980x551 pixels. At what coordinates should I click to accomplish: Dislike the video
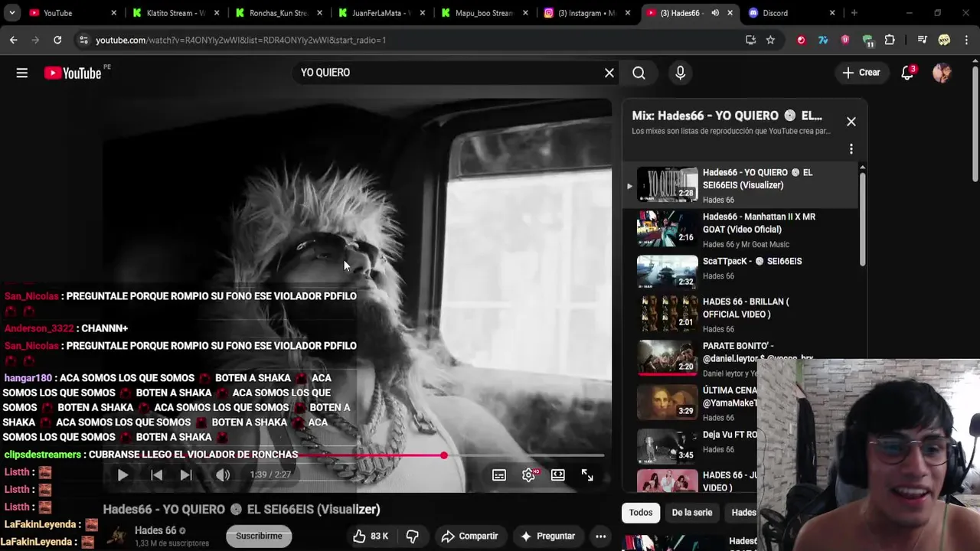pos(412,536)
